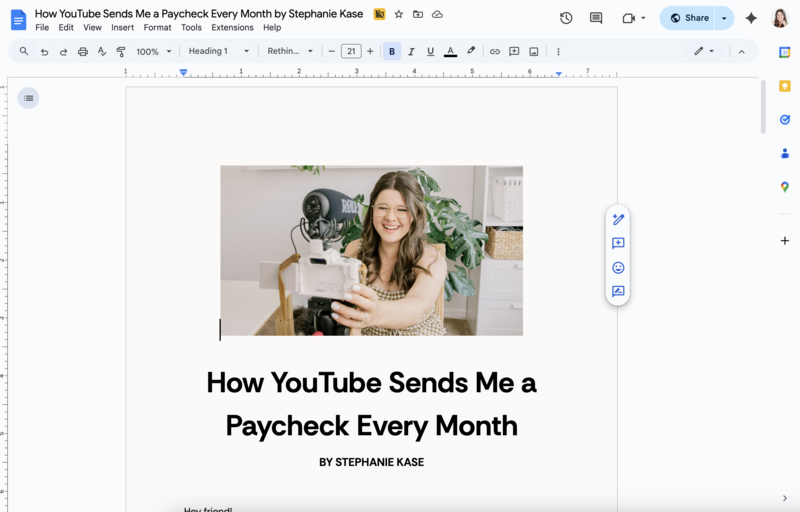Increase the font size
800x512 pixels.
point(370,52)
